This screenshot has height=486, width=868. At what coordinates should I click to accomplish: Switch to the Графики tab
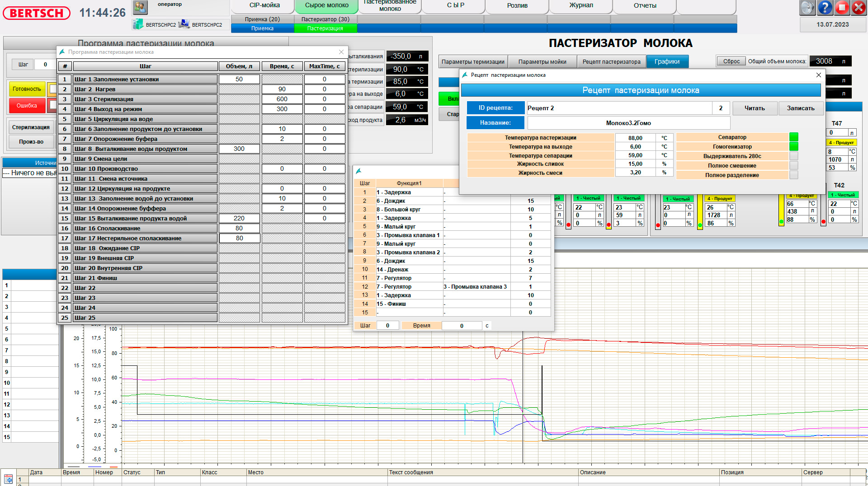click(667, 62)
